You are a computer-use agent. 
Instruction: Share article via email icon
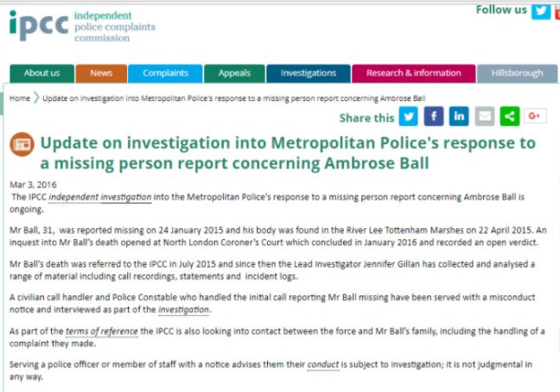485,117
